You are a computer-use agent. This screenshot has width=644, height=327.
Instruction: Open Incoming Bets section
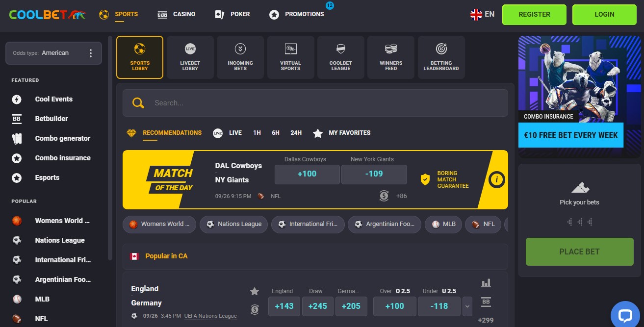(240, 57)
